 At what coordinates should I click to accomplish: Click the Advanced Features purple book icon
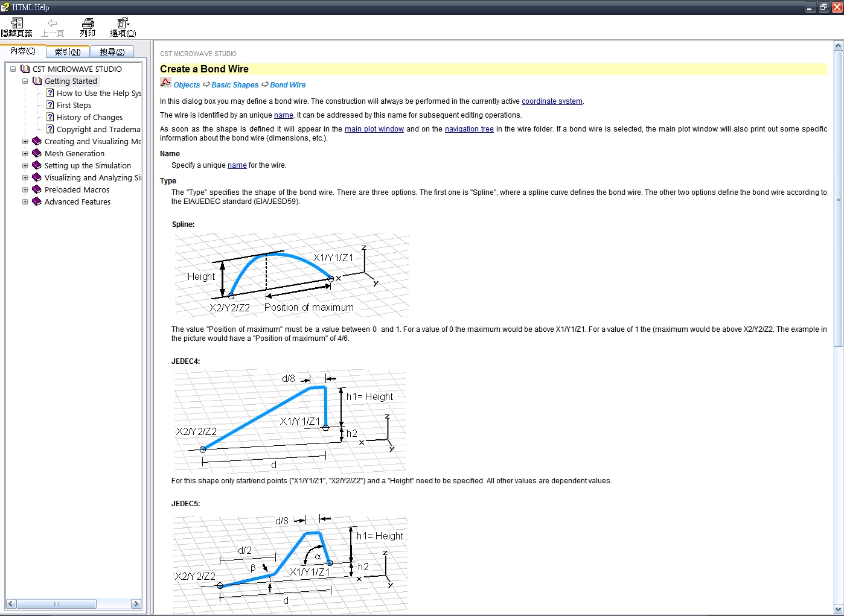coord(37,202)
